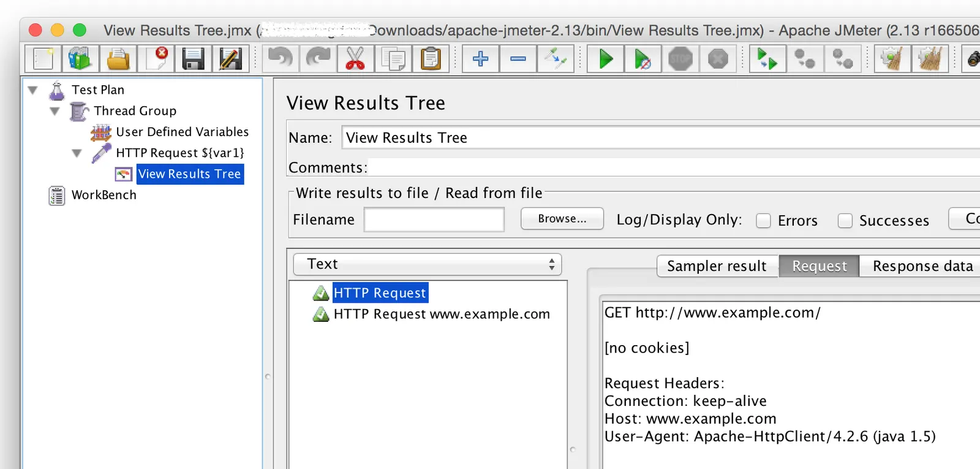This screenshot has height=469, width=980.
Task: Click the Browse... button
Action: click(x=562, y=219)
